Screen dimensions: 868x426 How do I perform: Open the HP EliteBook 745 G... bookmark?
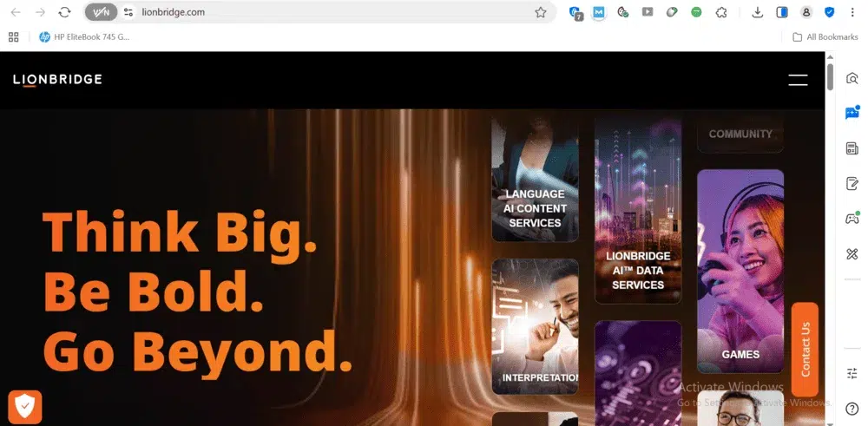click(84, 37)
